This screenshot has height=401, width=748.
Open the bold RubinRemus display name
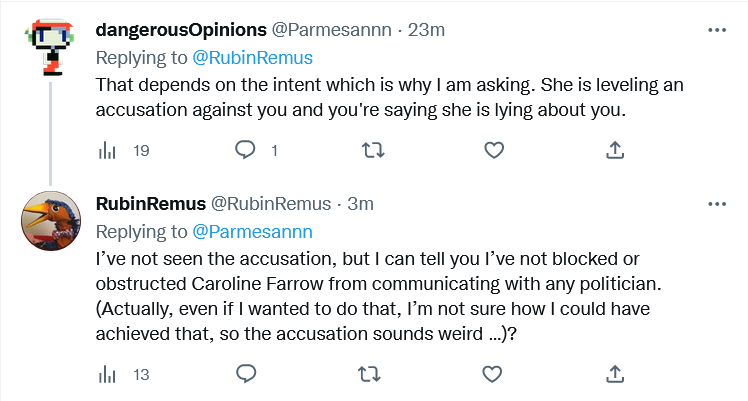(x=151, y=204)
